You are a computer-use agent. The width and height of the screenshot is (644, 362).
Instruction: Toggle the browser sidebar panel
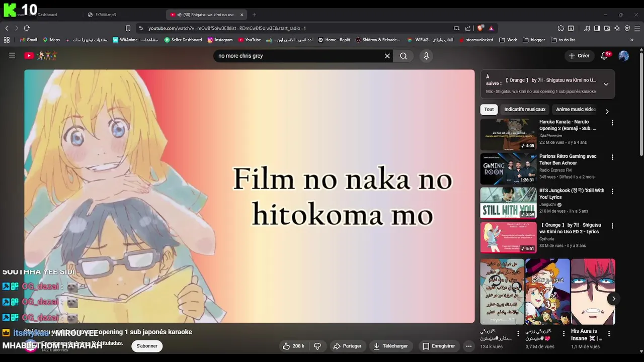click(597, 28)
